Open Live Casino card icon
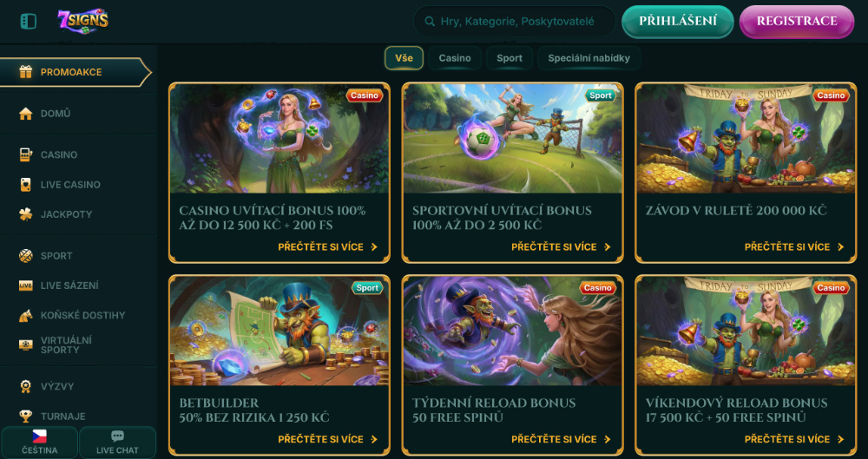 pyautogui.click(x=25, y=184)
